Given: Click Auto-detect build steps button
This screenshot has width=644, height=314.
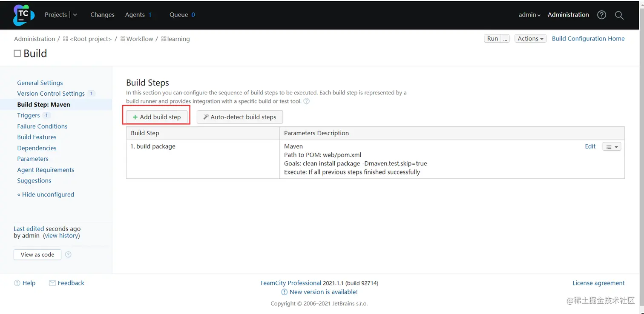Looking at the screenshot, I should click(x=239, y=117).
